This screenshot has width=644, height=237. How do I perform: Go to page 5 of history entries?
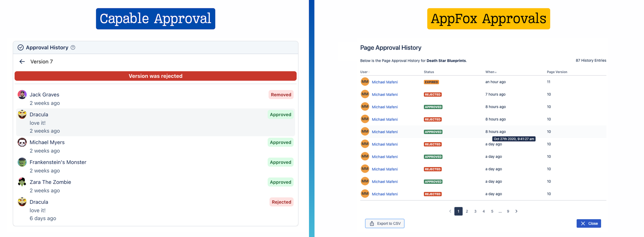click(492, 211)
